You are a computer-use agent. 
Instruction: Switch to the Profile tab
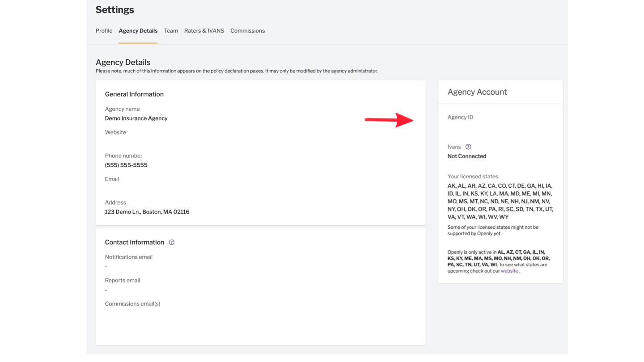coord(104,31)
